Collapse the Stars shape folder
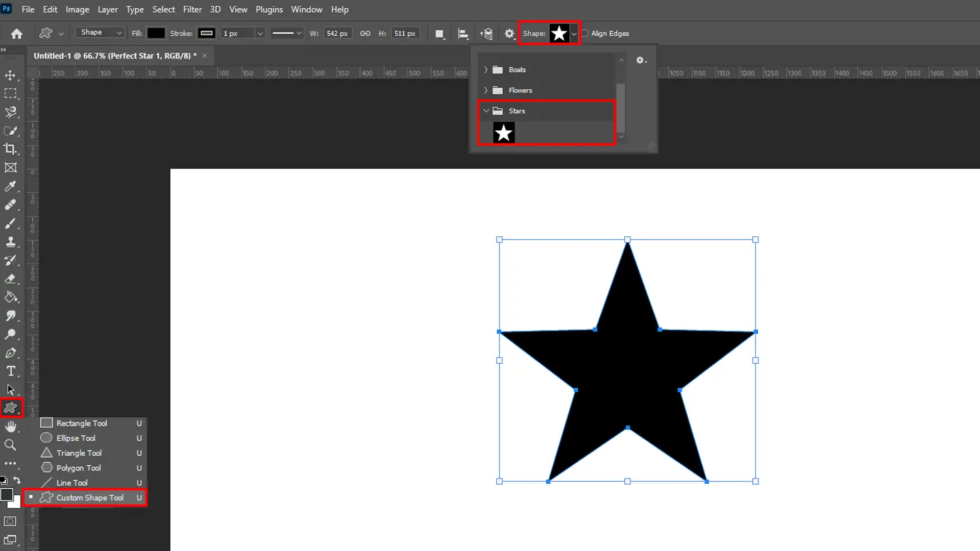This screenshot has width=980, height=551. (486, 111)
